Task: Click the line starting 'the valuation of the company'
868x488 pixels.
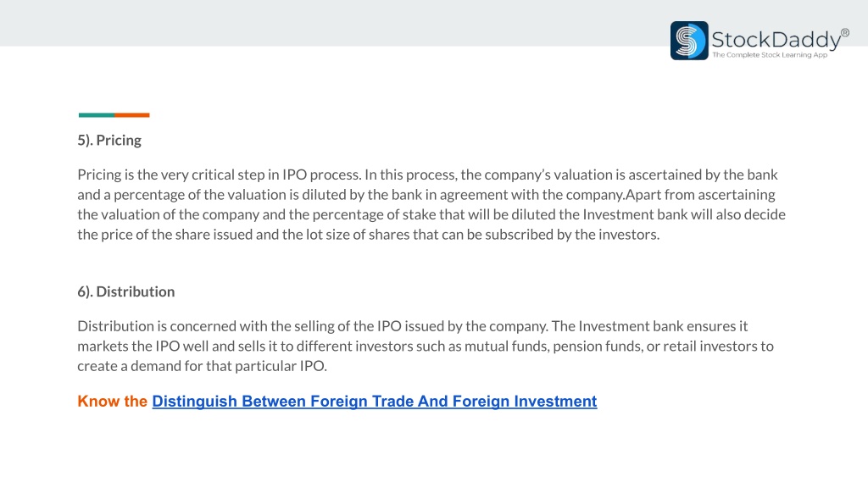Action: click(x=431, y=214)
